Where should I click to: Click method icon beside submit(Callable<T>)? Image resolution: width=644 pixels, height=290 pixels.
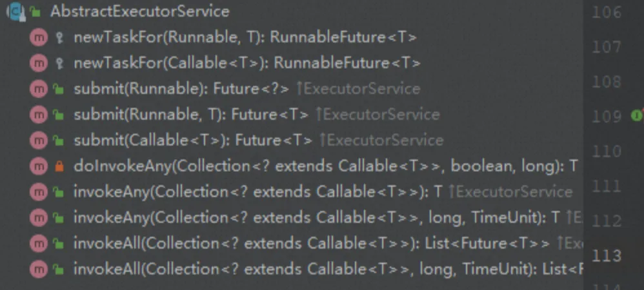[x=39, y=140]
